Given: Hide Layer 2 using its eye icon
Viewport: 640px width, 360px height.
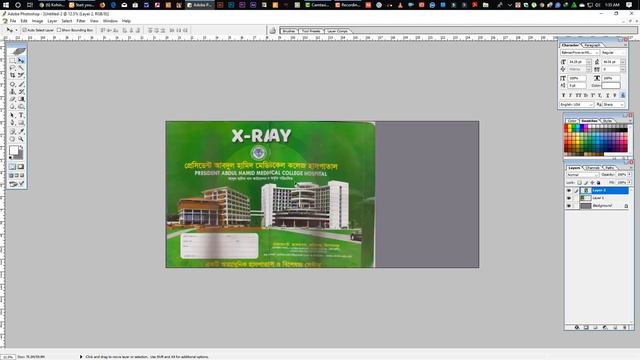Looking at the screenshot, I should 569,191.
